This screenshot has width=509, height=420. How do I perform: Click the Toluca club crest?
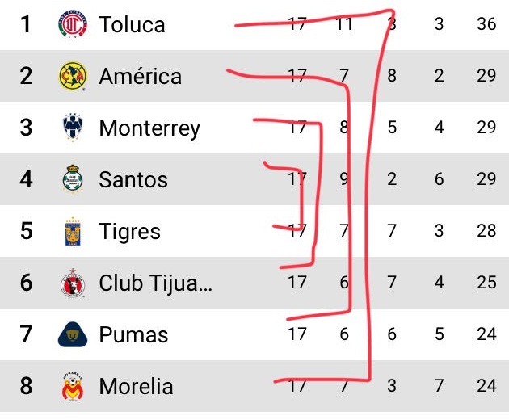(x=72, y=24)
